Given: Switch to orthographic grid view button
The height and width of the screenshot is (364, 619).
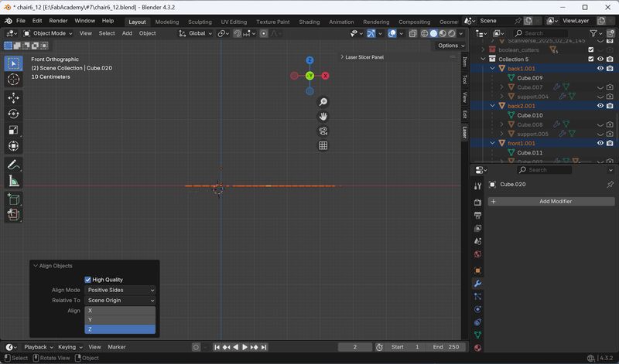Looking at the screenshot, I should click(323, 145).
